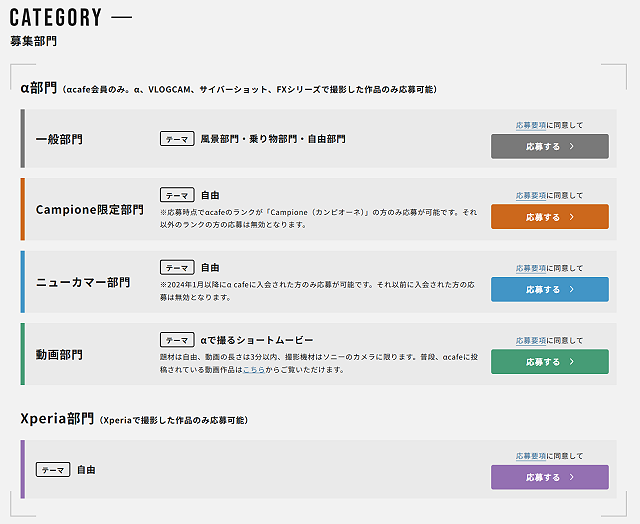Select the テーマ badge in the Xperia部門 row
Viewport: 640px width, 524px height.
(53, 469)
